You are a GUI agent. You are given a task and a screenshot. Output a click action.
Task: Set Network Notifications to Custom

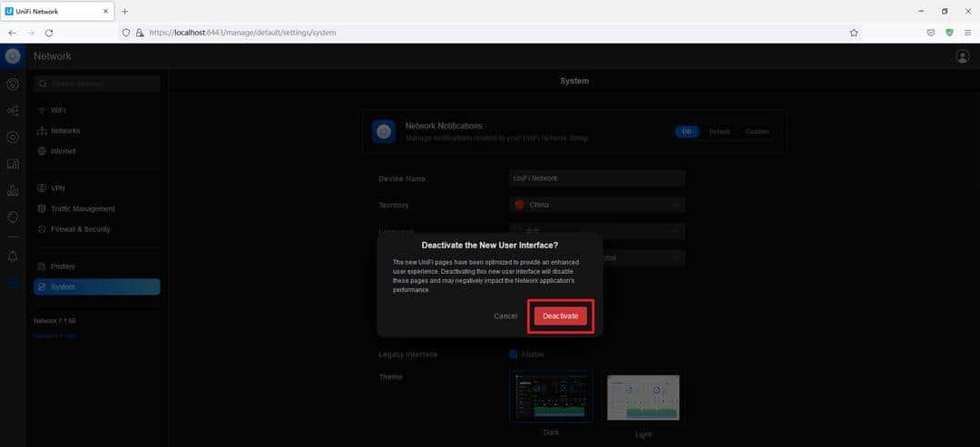pyautogui.click(x=757, y=131)
